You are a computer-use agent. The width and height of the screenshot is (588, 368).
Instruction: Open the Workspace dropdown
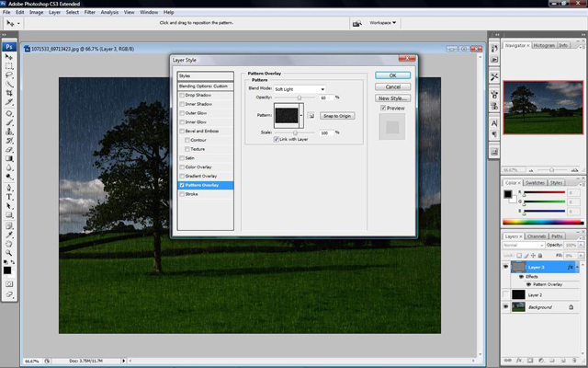point(382,23)
